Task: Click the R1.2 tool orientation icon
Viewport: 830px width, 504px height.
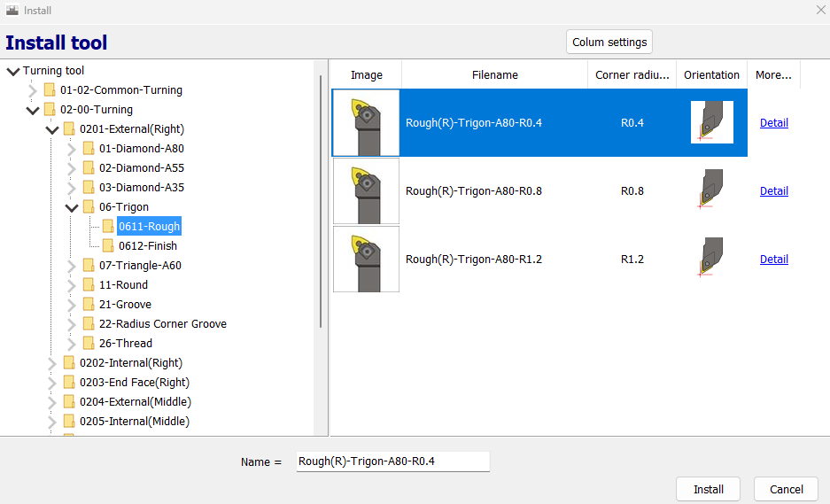Action: (712, 259)
